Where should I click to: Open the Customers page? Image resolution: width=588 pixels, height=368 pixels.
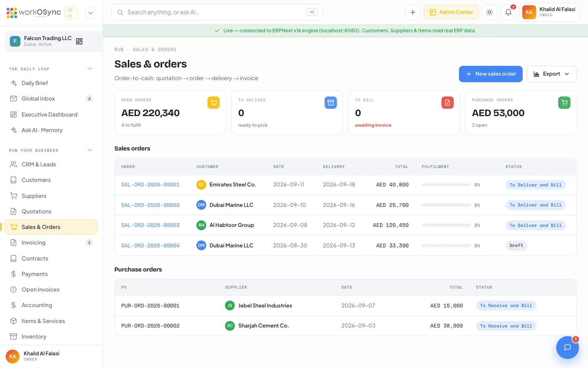click(51, 180)
